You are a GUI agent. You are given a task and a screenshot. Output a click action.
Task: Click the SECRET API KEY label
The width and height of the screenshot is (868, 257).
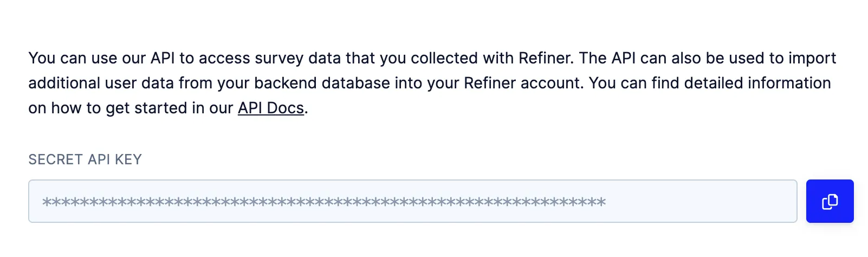85,159
